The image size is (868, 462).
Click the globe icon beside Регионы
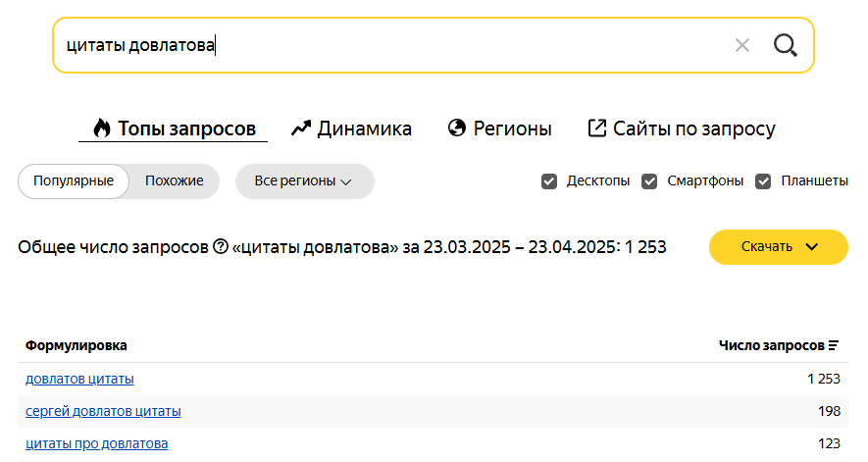(457, 128)
